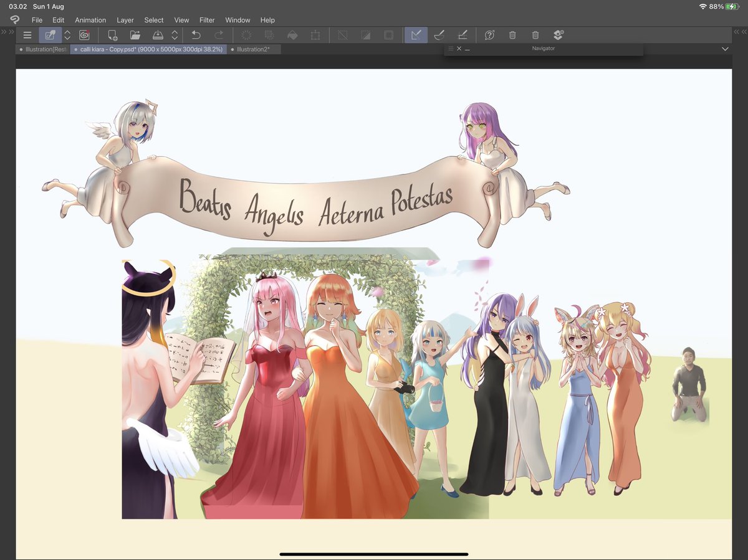Open the Navigator panel menu icon
This screenshot has width=748, height=560.
[x=451, y=49]
